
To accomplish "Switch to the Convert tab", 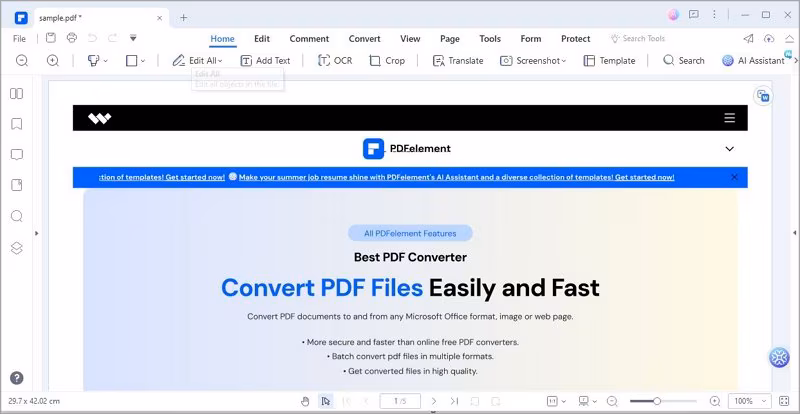I will 364,38.
